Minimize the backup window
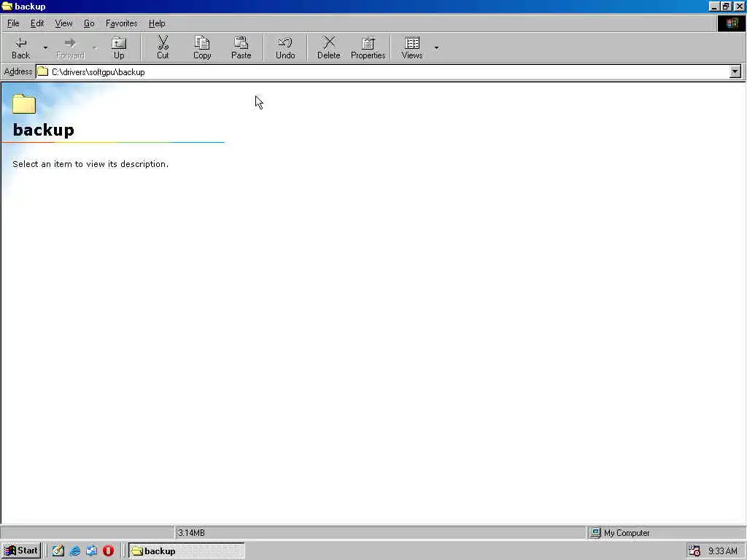This screenshot has height=560, width=747. 713,6
